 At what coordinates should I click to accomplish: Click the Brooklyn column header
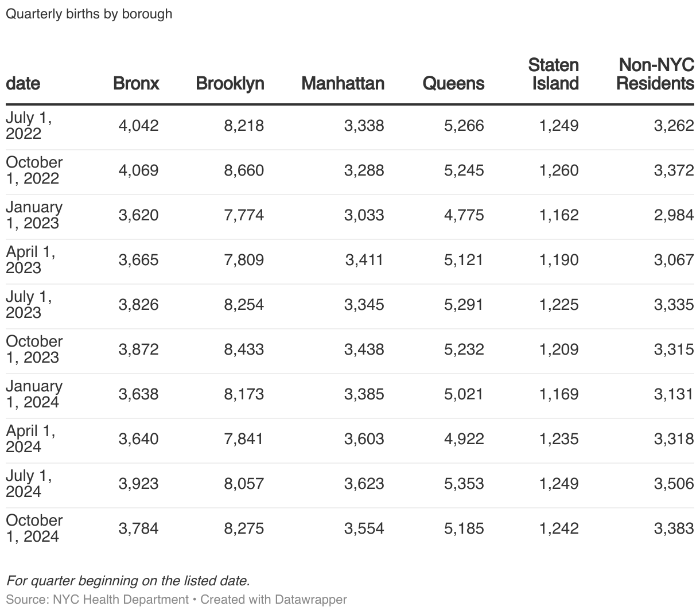point(230,83)
